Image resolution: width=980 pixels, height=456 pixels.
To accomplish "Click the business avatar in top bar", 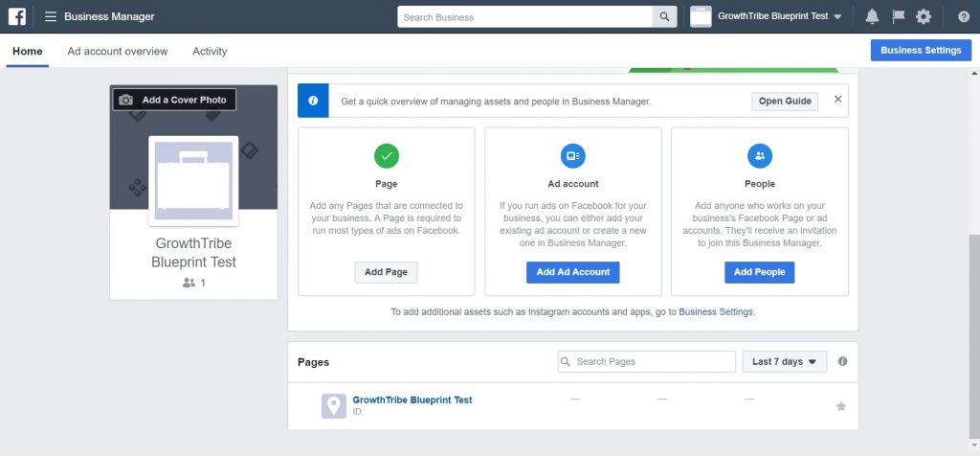I will (701, 17).
